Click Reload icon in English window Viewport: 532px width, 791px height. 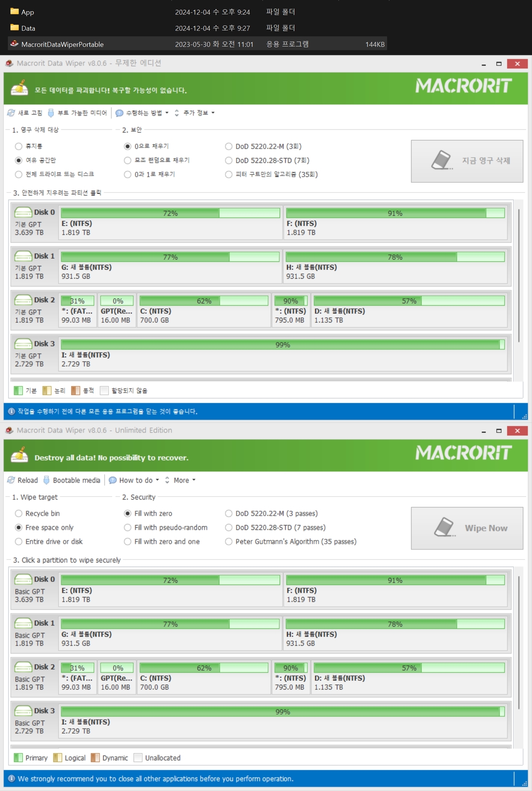(x=11, y=480)
